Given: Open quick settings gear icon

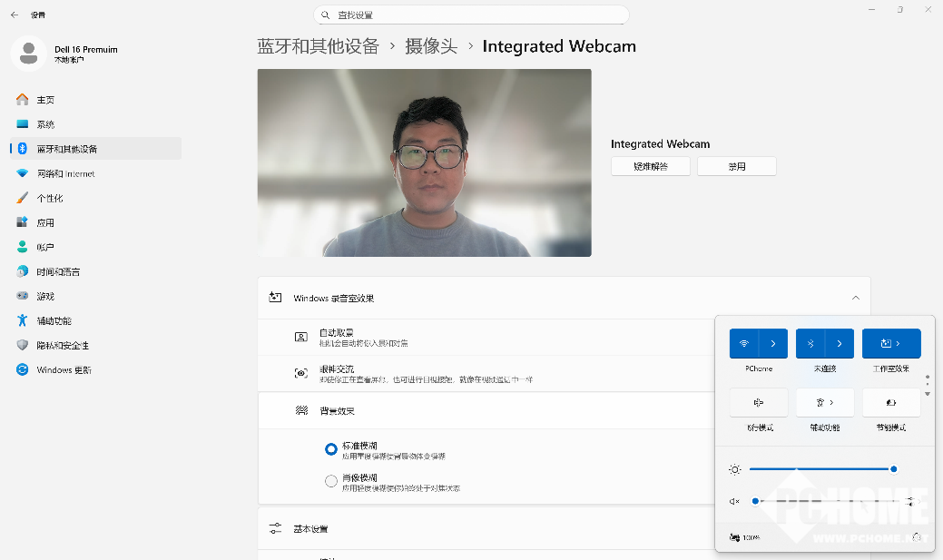Looking at the screenshot, I should coord(917,537).
